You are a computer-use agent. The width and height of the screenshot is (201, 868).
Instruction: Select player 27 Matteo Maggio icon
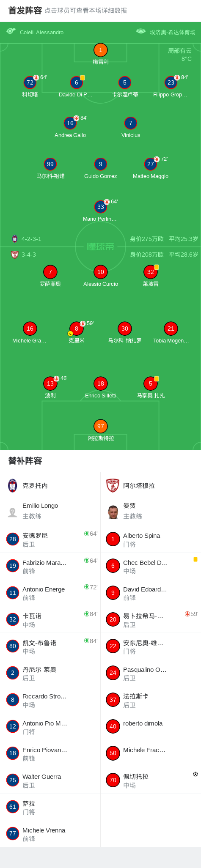(x=151, y=164)
